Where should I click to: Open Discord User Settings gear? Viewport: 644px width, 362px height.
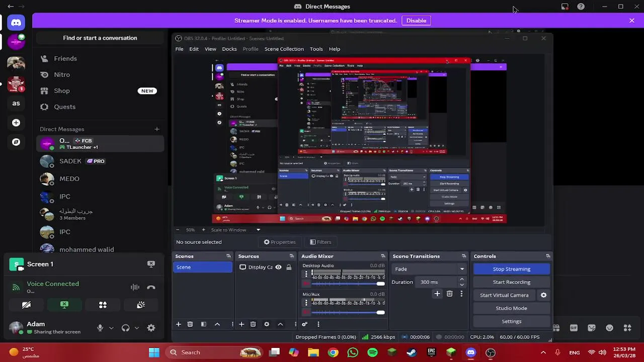(151, 328)
